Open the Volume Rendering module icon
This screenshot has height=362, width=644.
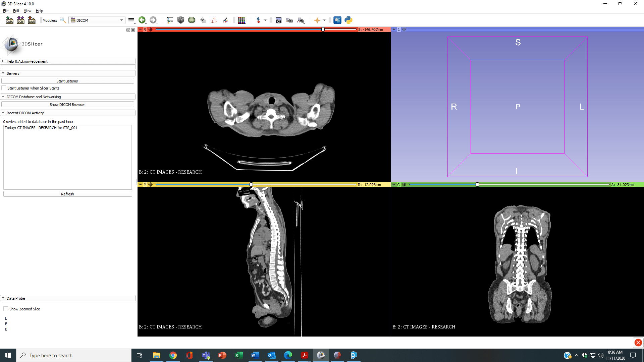tap(181, 20)
